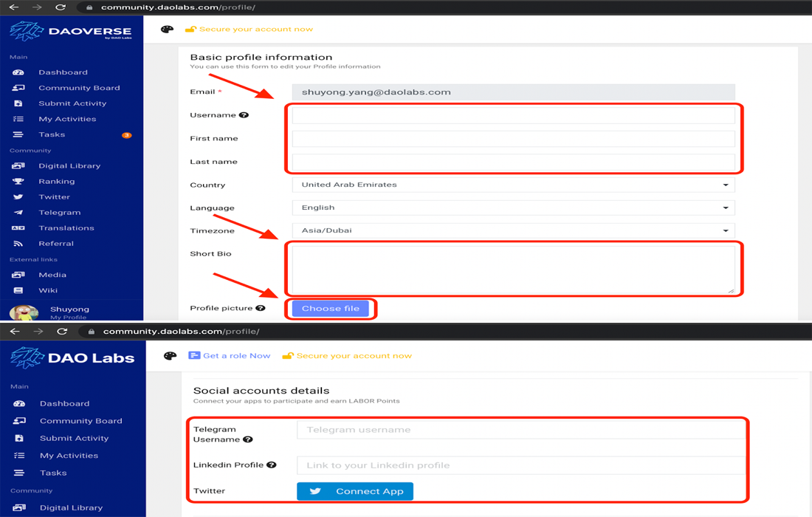Click Submit Activity icon in lower DAO Labs sidebar
The width and height of the screenshot is (812, 517).
pos(19,438)
